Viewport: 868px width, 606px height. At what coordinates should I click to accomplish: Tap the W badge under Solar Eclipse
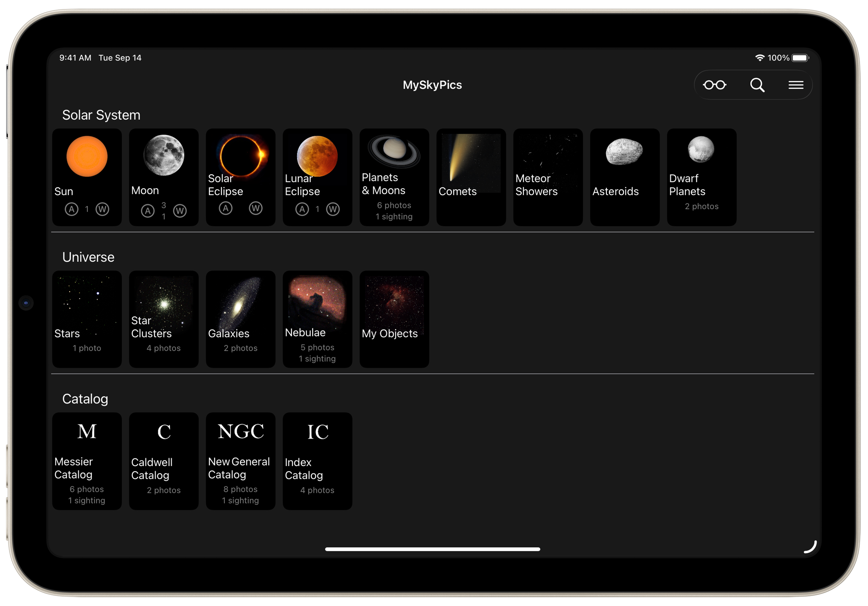[256, 208]
